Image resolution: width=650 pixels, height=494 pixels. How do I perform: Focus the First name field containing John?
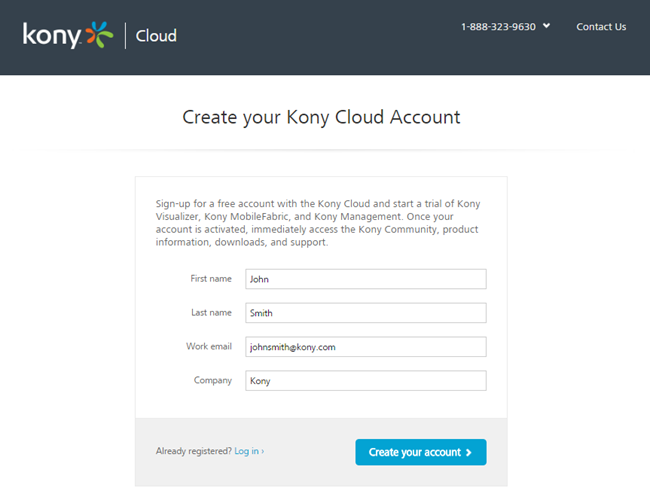[x=365, y=279]
